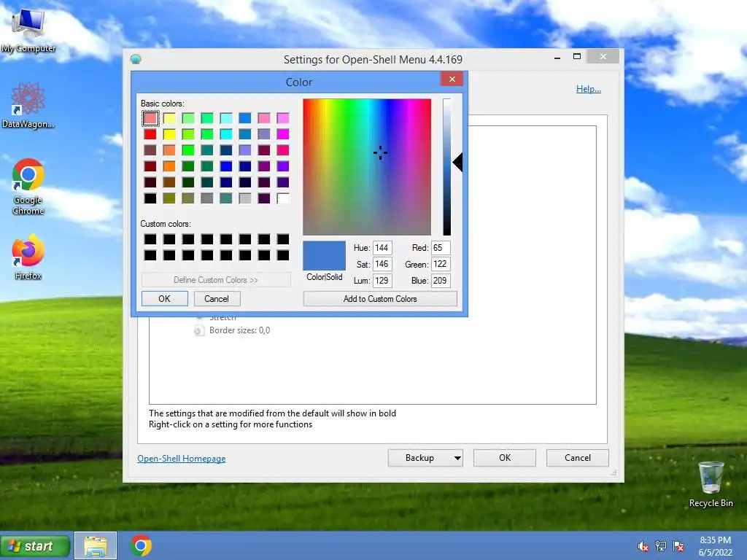Select the cyan basic color swatch
Image resolution: width=747 pixels, height=560 pixels.
226,134
